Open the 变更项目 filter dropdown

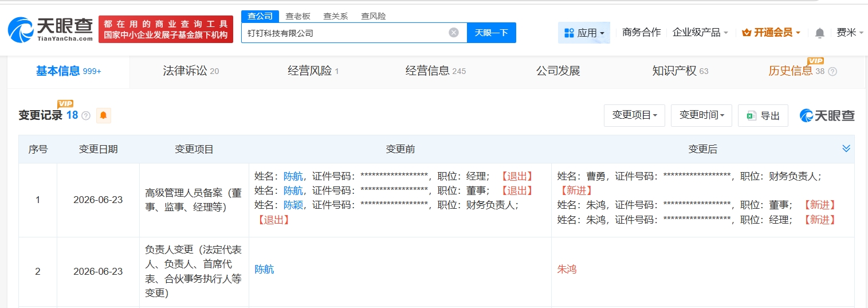tap(634, 115)
